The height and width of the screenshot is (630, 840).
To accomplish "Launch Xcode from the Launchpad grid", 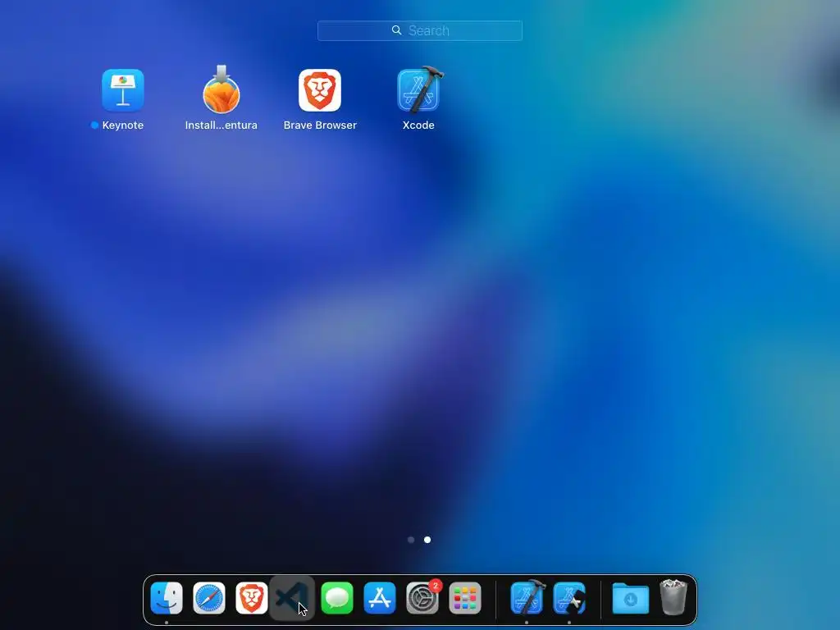I will (x=419, y=89).
